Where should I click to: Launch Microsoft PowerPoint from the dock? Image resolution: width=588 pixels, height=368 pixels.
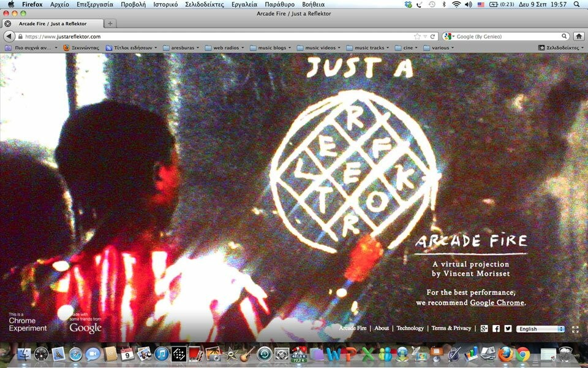(x=350, y=354)
